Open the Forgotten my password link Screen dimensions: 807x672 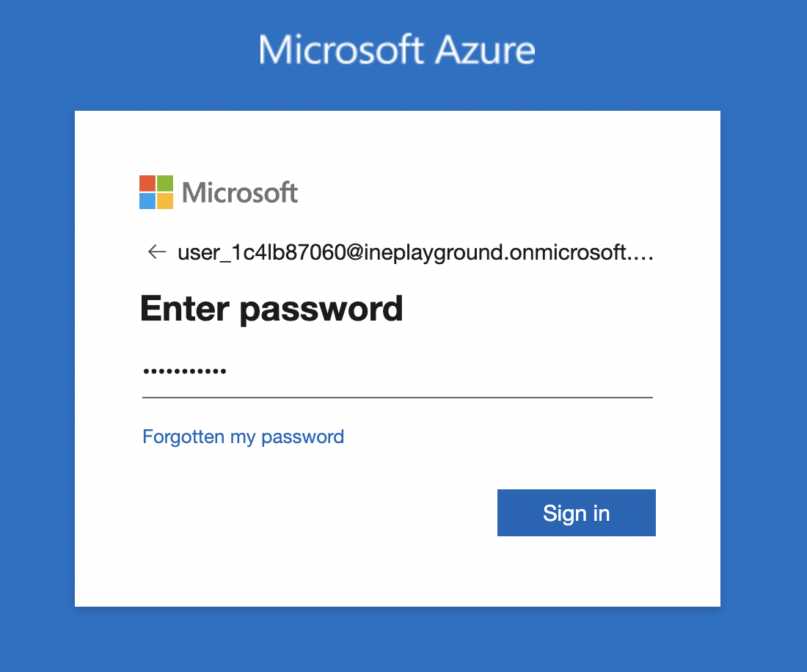click(x=243, y=437)
